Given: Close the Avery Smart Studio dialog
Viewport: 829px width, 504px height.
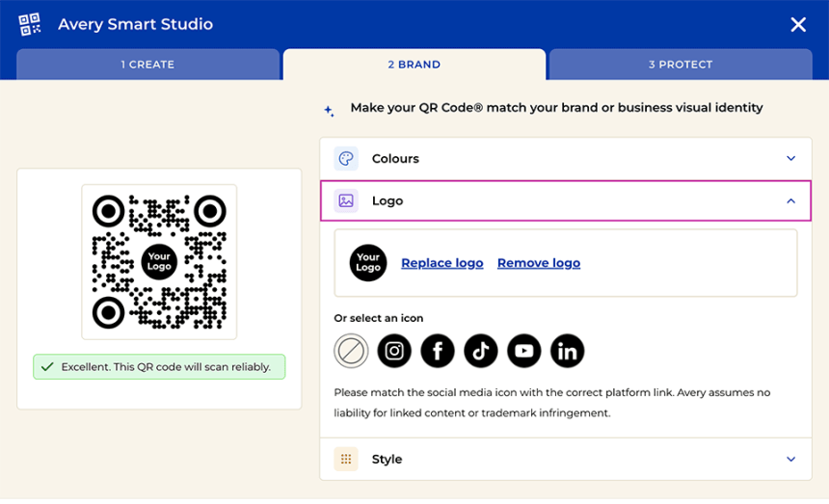Looking at the screenshot, I should tap(798, 24).
